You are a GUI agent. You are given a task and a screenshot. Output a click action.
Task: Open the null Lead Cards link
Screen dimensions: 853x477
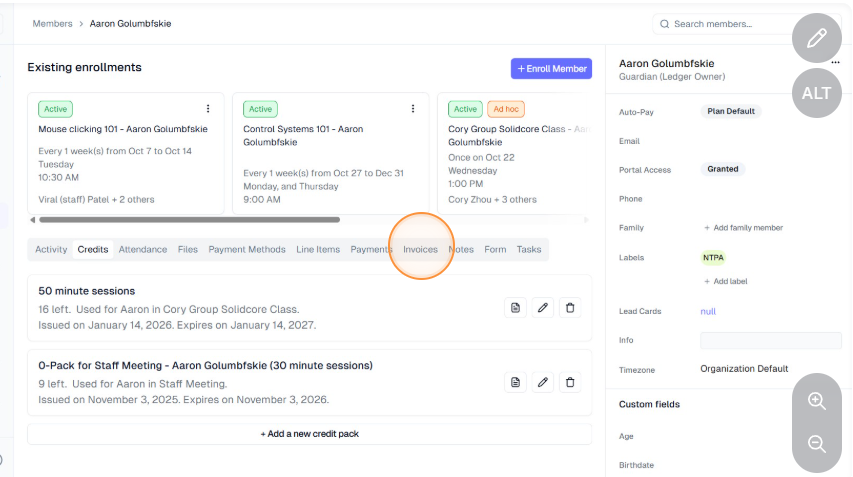coord(708,311)
